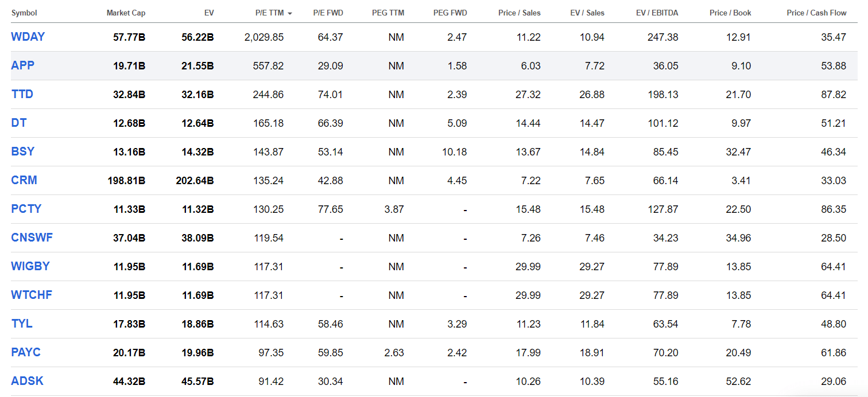
Task: Open the WDAY ticker link
Action: click(x=28, y=37)
